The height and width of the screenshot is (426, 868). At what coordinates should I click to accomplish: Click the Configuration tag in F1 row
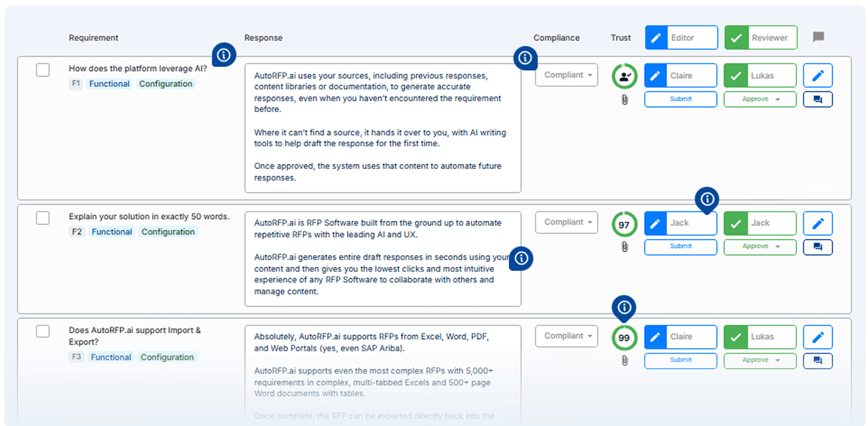click(x=166, y=84)
